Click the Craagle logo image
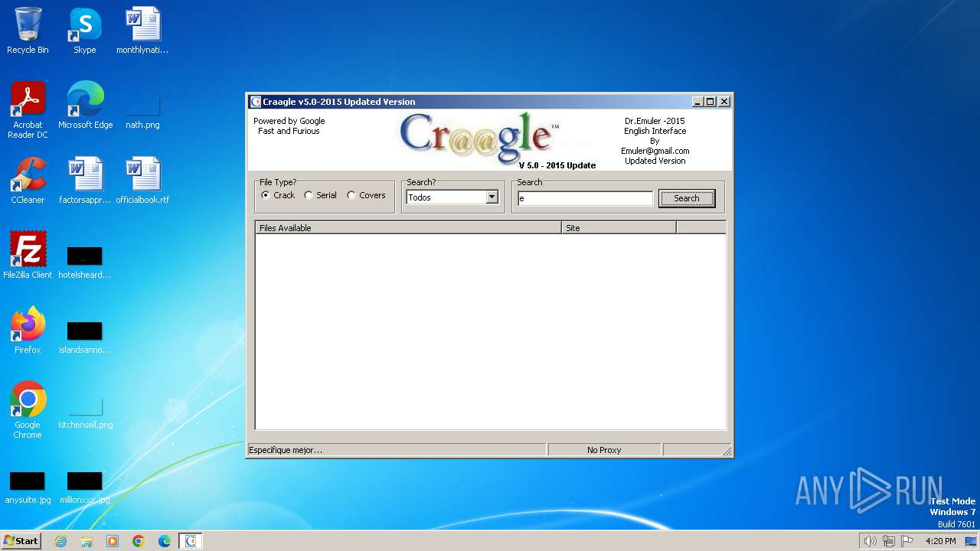 point(479,139)
